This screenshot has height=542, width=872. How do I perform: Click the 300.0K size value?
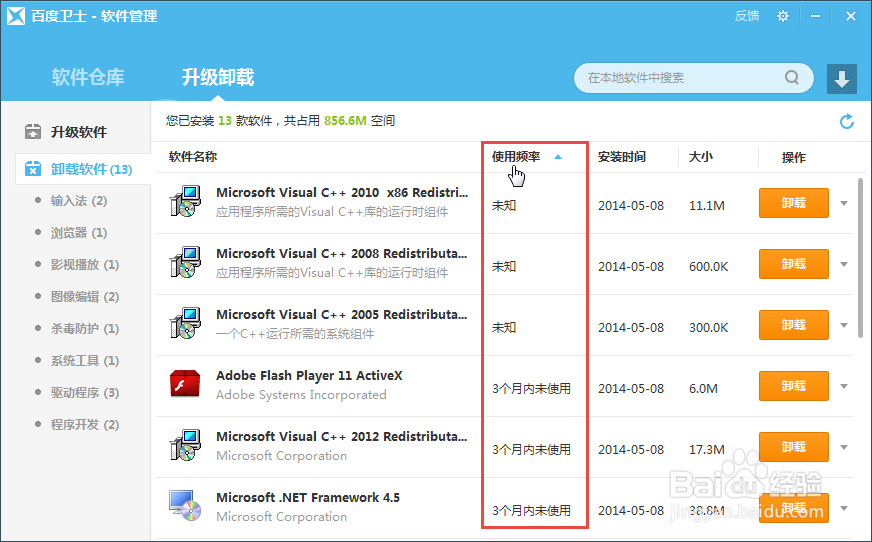(708, 328)
